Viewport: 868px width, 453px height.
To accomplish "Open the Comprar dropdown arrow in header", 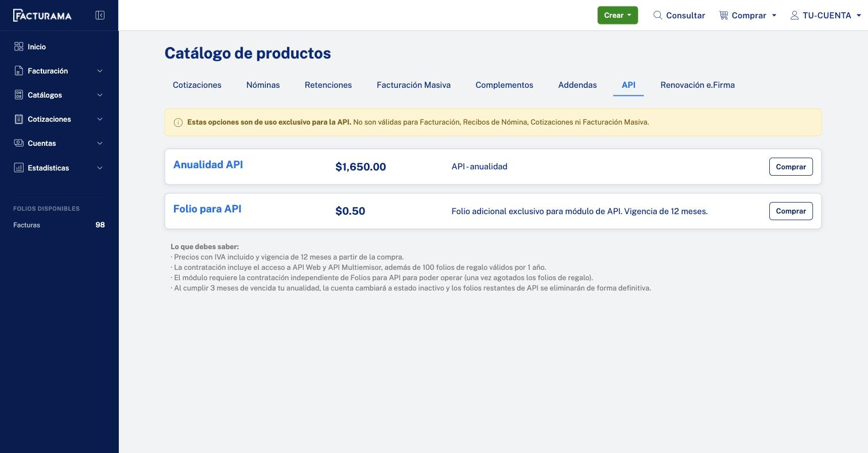I will 774,16.
